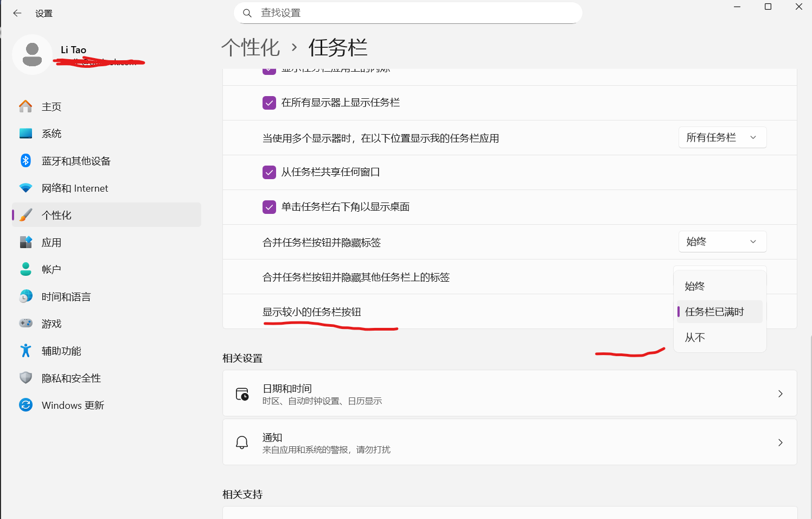Open Privacy and security settings
The width and height of the screenshot is (812, 519).
tap(71, 378)
